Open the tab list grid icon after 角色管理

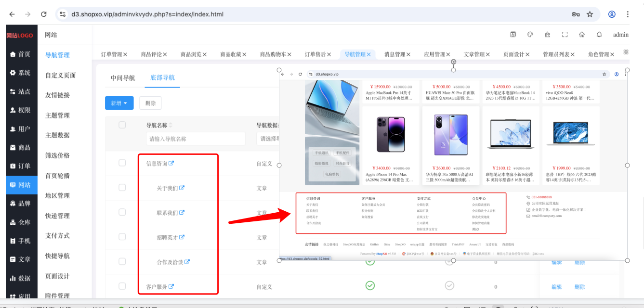(x=626, y=52)
